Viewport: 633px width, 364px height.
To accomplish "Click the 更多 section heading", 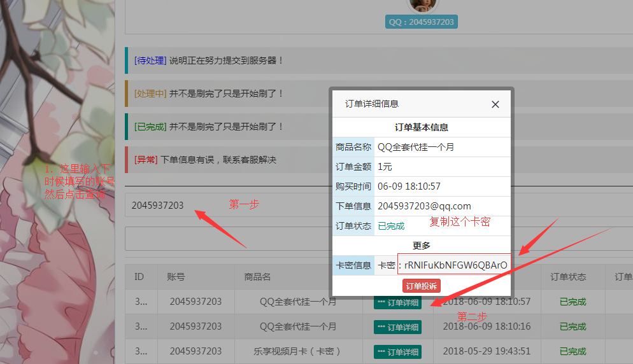I will 422,246.
